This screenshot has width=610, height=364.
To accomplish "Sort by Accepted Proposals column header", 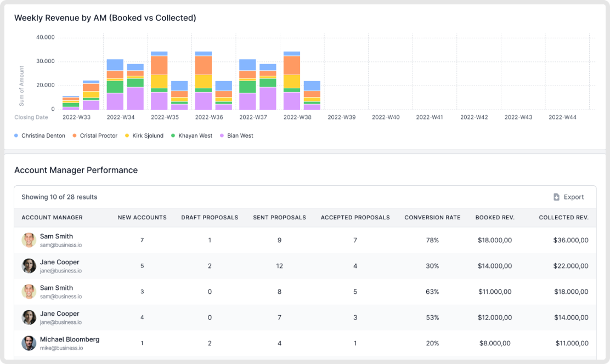I will pos(355,218).
